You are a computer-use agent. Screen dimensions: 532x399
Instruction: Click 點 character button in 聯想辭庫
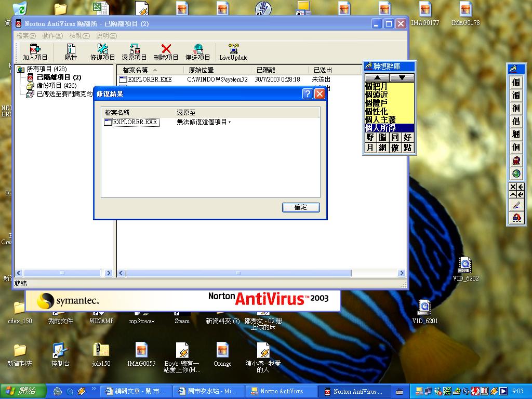(x=407, y=148)
